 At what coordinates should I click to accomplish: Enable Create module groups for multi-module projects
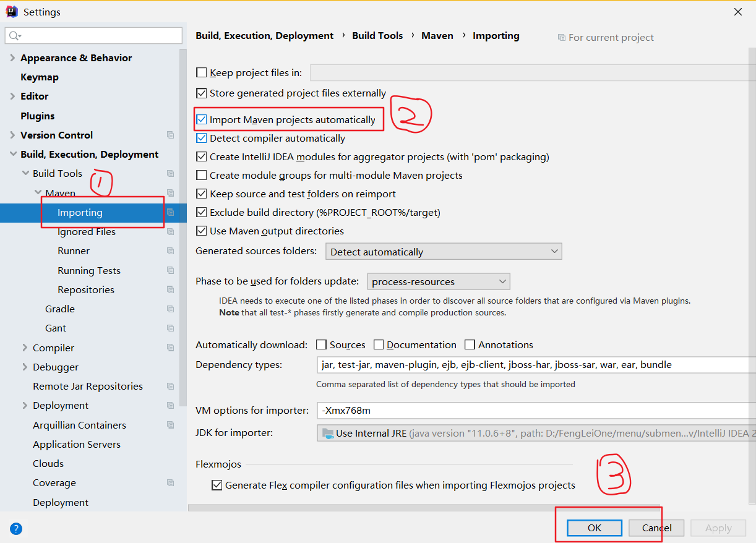[201, 175]
